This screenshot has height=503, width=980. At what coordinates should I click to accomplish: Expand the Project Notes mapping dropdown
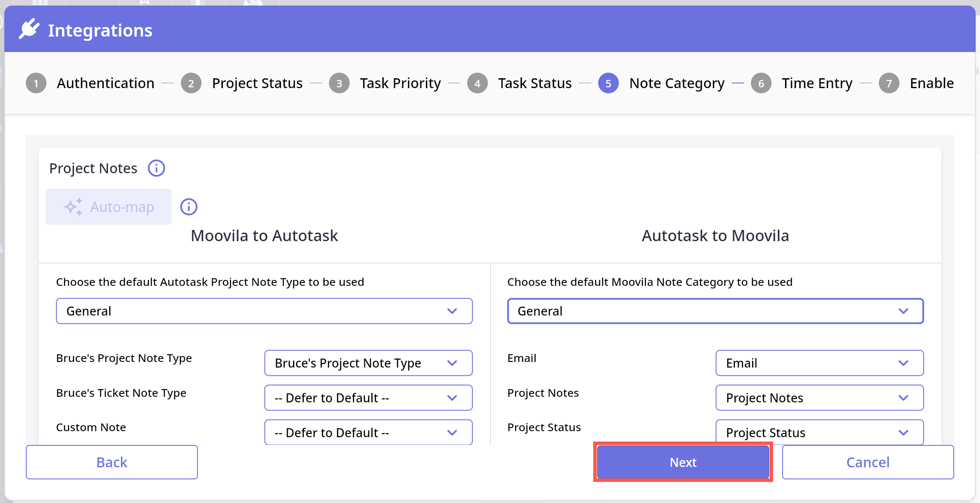(x=819, y=398)
